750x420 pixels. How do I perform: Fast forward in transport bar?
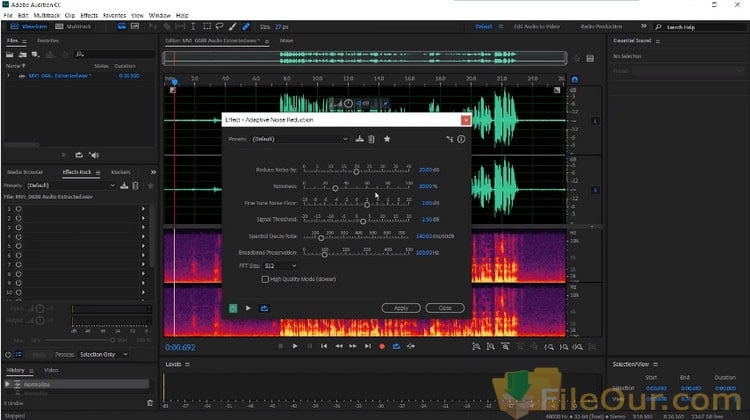coord(353,346)
